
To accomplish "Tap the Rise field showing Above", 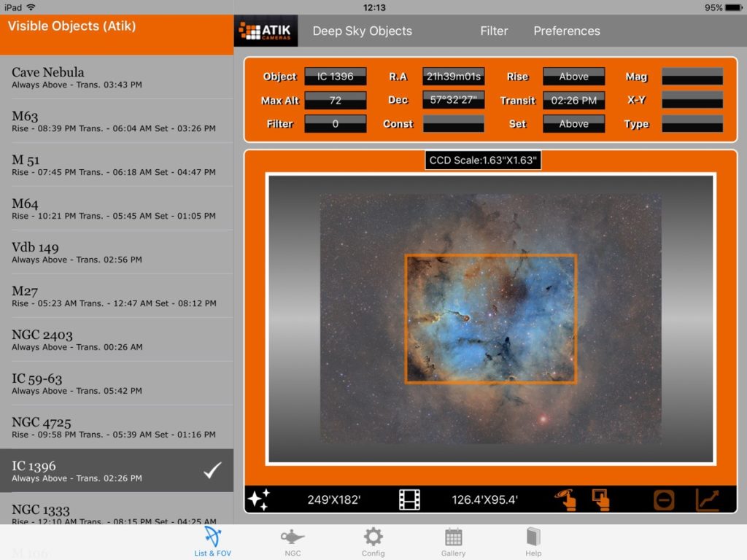I will click(573, 76).
